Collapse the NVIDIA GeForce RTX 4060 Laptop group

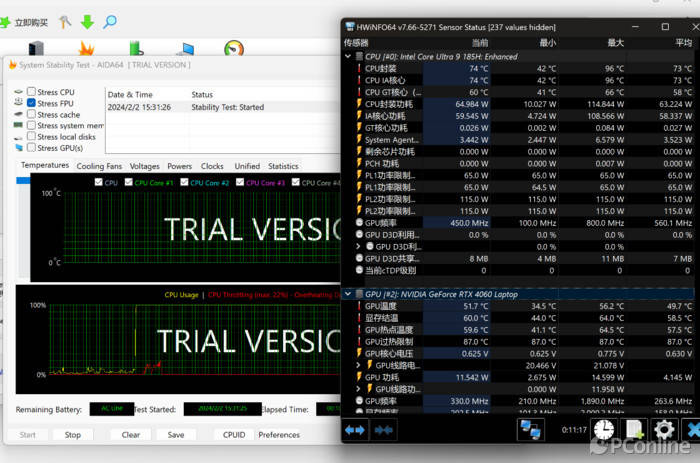point(347,295)
